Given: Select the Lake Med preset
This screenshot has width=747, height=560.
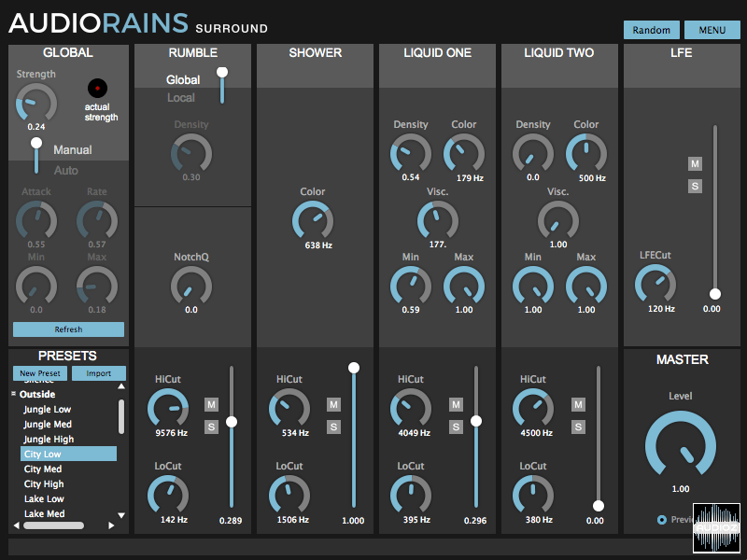Looking at the screenshot, I should 44,514.
